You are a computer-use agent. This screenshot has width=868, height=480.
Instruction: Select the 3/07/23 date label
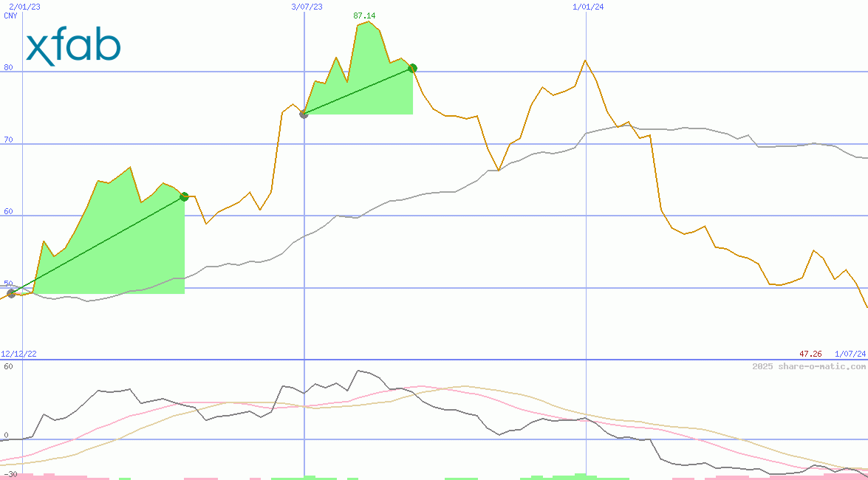point(307,7)
